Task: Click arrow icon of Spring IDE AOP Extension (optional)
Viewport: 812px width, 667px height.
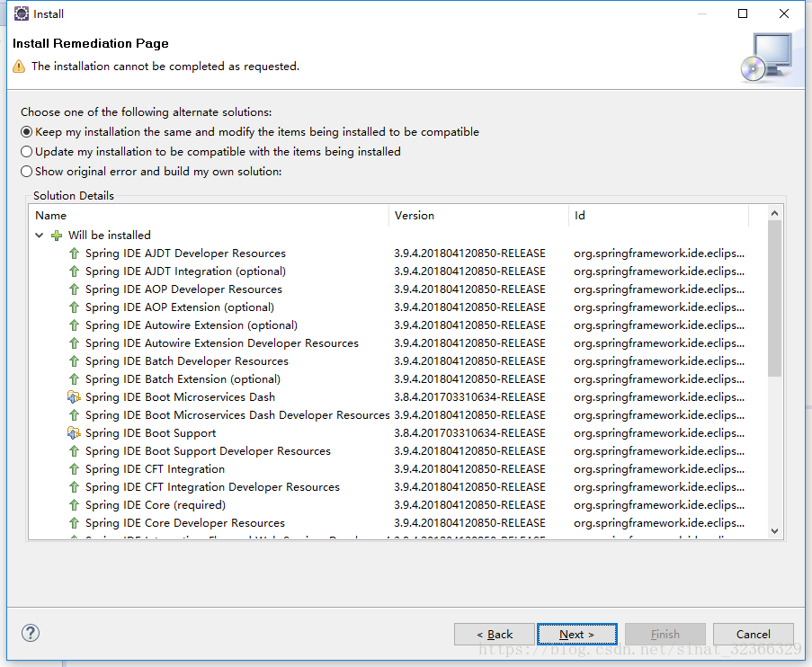Action: (74, 307)
